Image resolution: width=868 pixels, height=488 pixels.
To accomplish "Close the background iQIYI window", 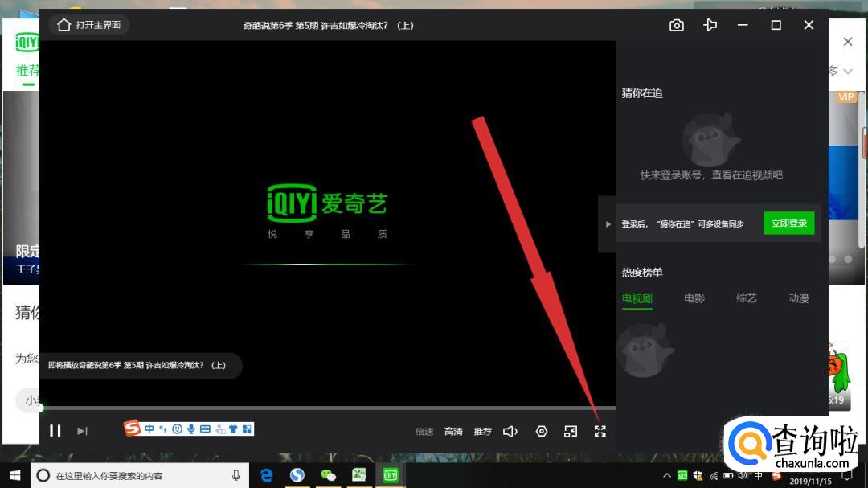I will [x=848, y=42].
